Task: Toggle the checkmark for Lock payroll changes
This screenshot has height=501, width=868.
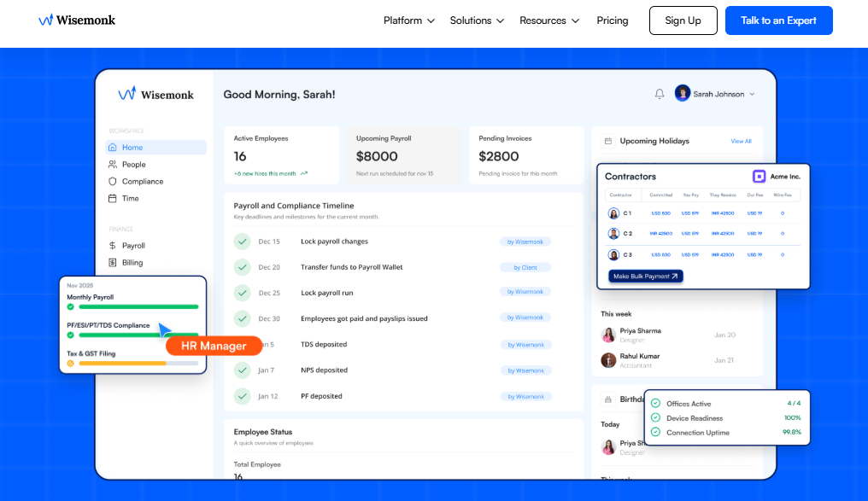Action: point(243,242)
